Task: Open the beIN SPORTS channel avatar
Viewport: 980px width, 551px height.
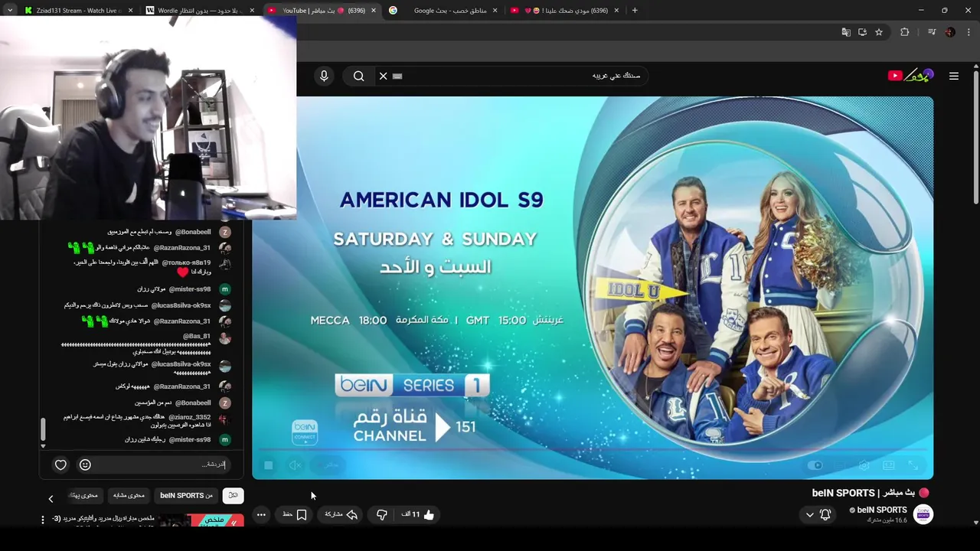Action: 923,514
